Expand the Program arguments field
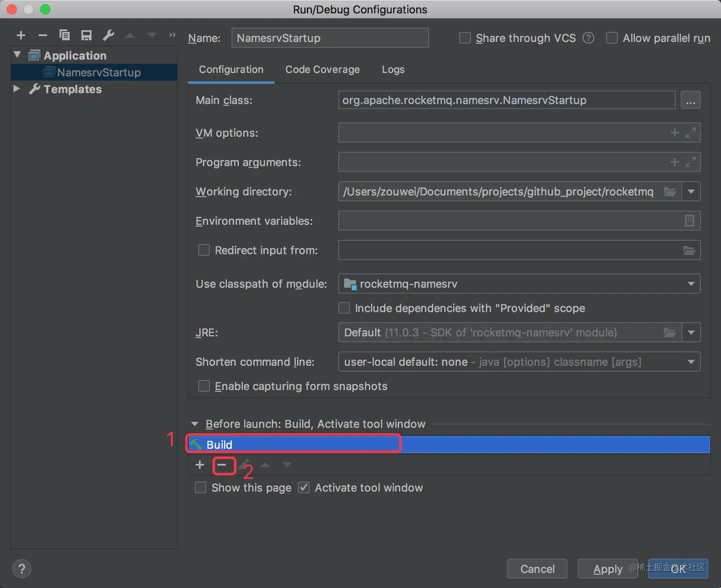This screenshot has width=721, height=588. [690, 162]
